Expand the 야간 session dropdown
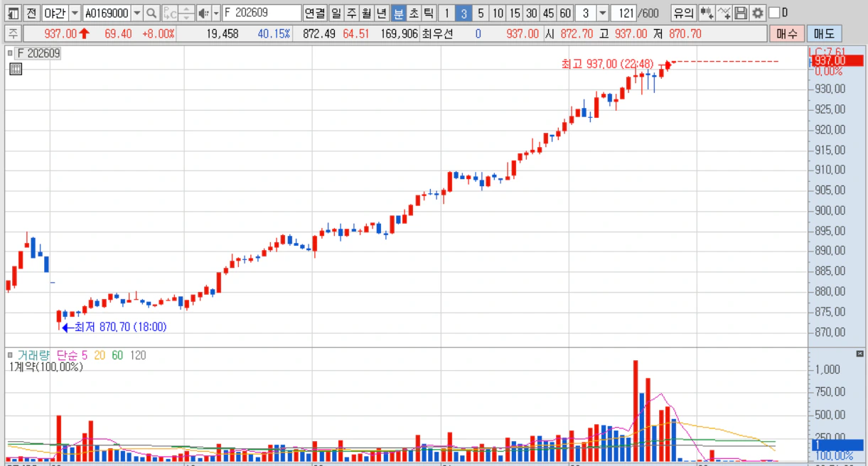The width and height of the screenshot is (868, 466). (75, 13)
